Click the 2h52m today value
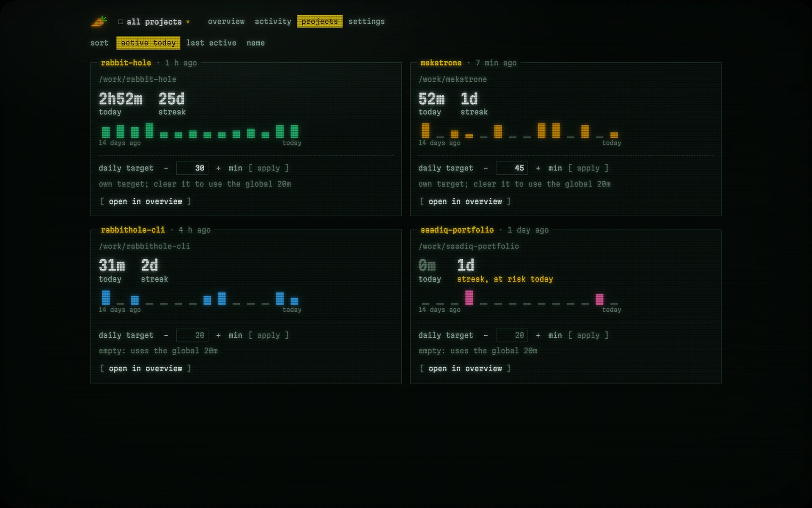 (121, 99)
